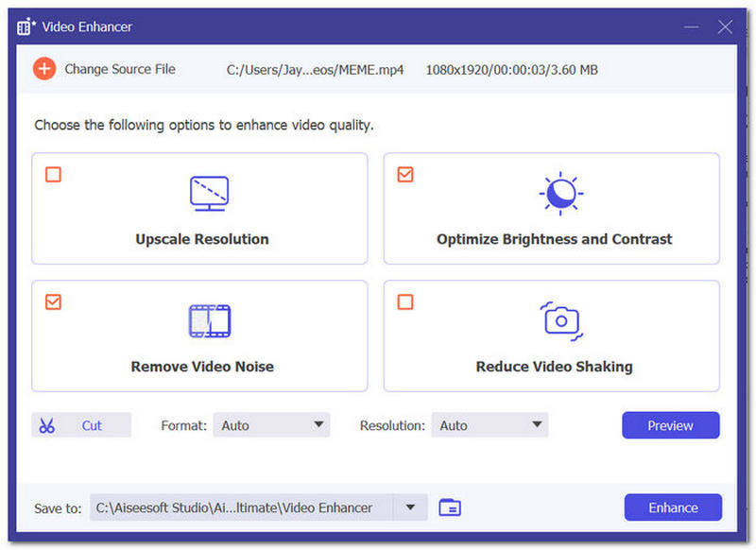Click the brightness sun icon
The height and width of the screenshot is (550, 756).
561,193
